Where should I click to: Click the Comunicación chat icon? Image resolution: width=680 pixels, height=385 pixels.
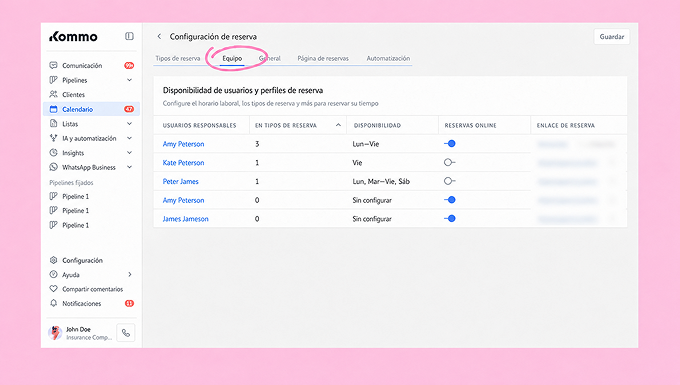pyautogui.click(x=53, y=65)
